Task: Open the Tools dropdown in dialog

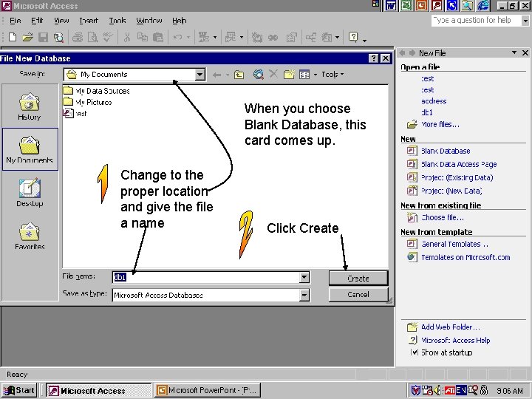Action: [332, 75]
